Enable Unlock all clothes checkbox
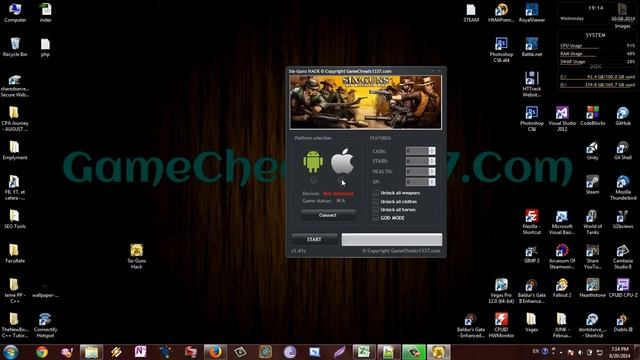The width and height of the screenshot is (640, 360). tap(376, 201)
